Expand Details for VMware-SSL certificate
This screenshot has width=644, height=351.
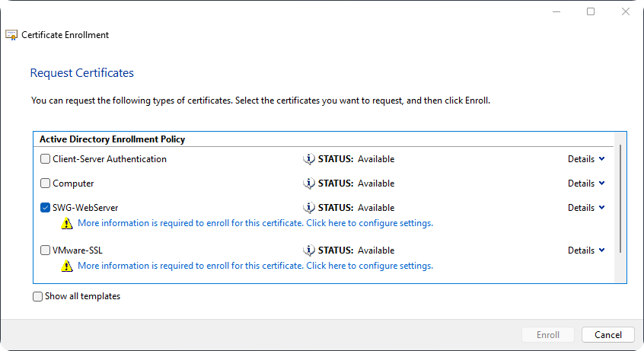coord(586,250)
